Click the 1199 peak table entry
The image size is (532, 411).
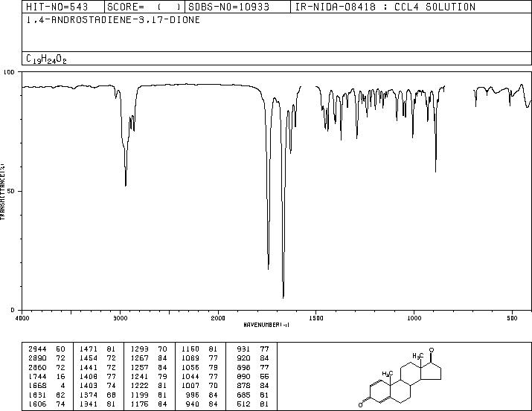(149, 395)
